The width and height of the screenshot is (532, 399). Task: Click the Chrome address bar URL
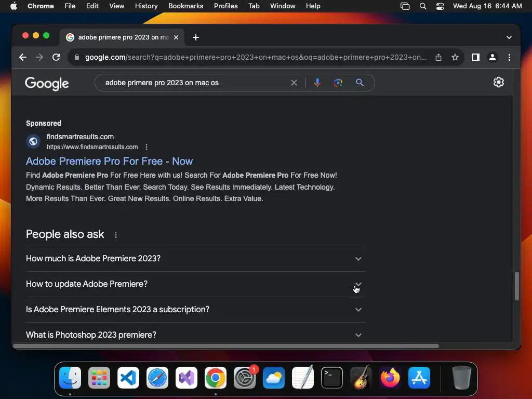coord(256,57)
